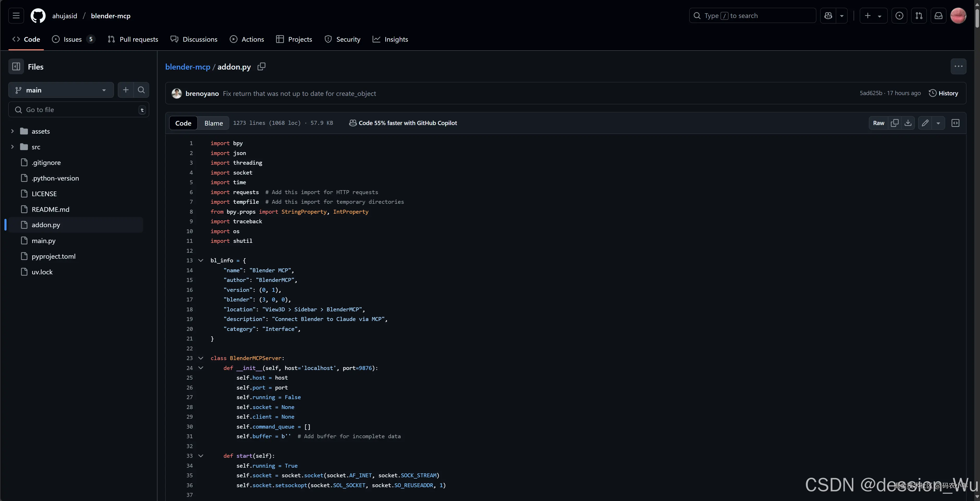Screen dimensions: 980x501
Task: Open the notifications inbox icon
Action: click(x=939, y=16)
